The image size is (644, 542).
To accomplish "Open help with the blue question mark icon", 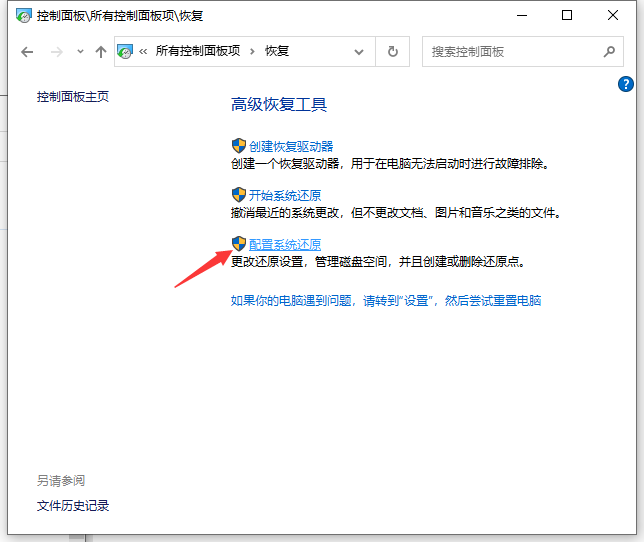I will click(x=627, y=86).
